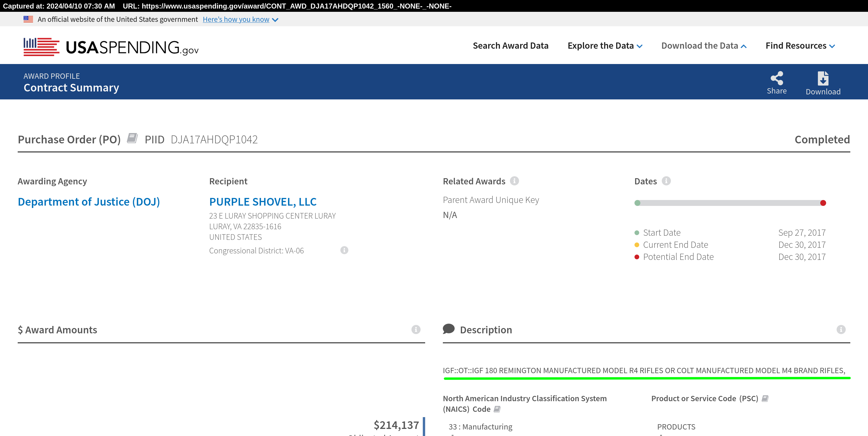Click Start Date value Sep 27, 2017

802,233
